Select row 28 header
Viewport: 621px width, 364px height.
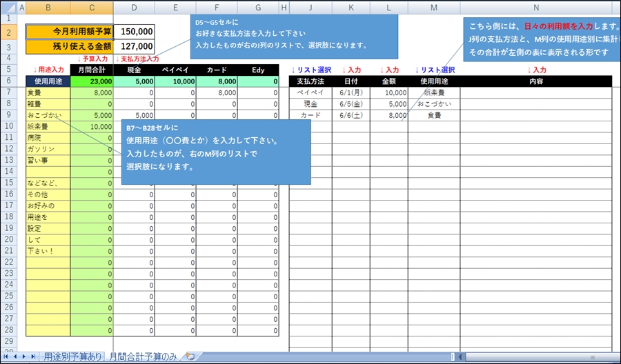9,330
